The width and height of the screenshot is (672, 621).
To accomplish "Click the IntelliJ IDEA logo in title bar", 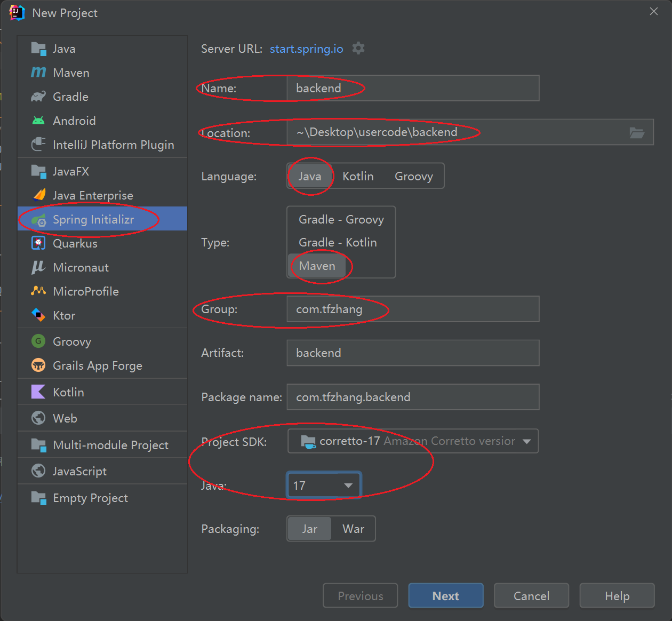I will pos(17,13).
